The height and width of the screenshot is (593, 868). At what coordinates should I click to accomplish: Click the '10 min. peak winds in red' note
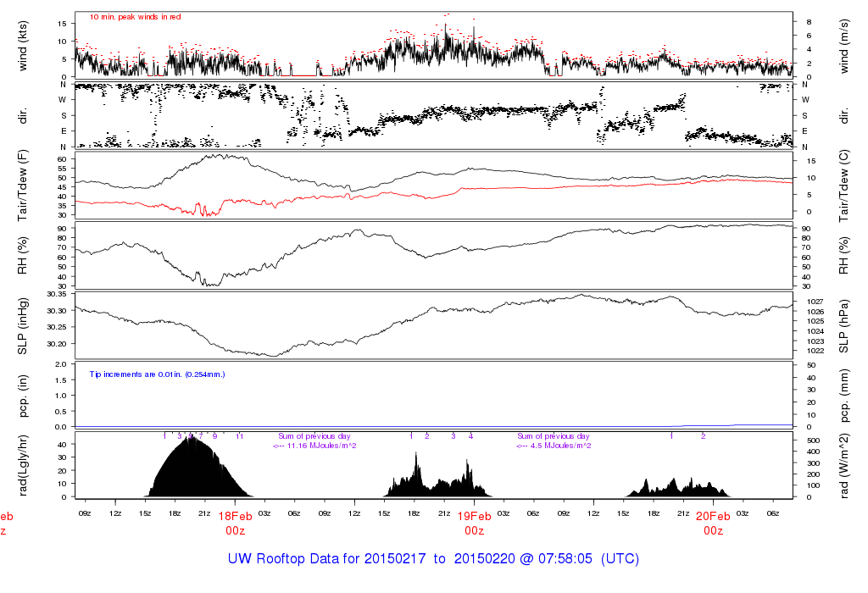click(135, 17)
